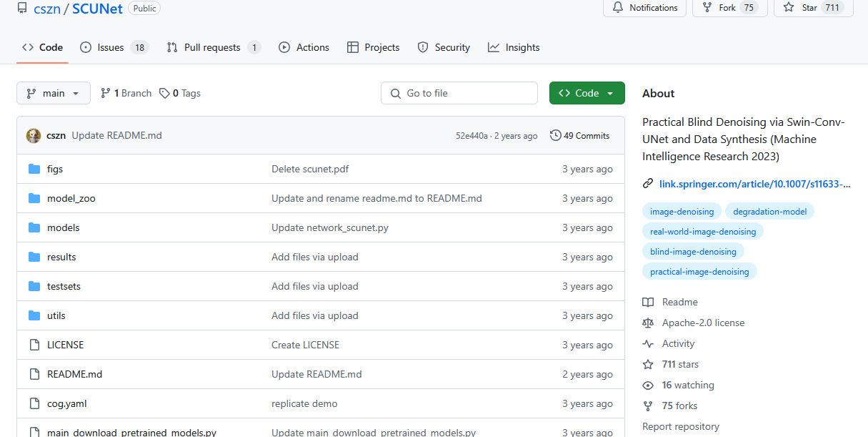Viewport: 868px width, 437px height.
Task: Expand the main branch dropdown
Action: tap(54, 93)
